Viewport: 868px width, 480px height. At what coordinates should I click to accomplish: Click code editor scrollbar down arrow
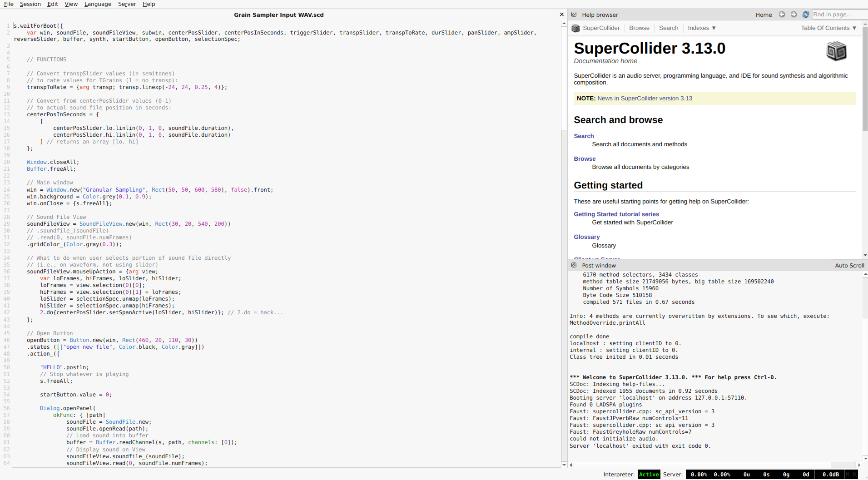point(564,465)
